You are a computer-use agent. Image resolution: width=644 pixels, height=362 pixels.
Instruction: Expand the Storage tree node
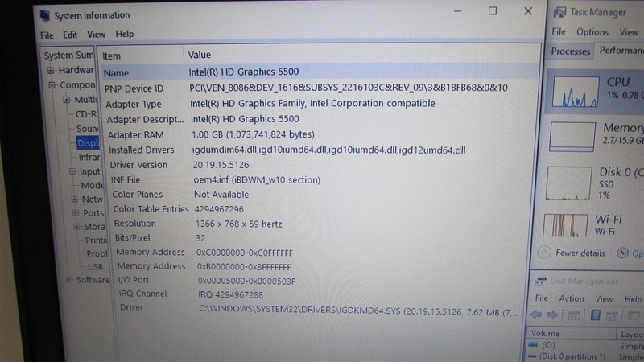(x=76, y=227)
